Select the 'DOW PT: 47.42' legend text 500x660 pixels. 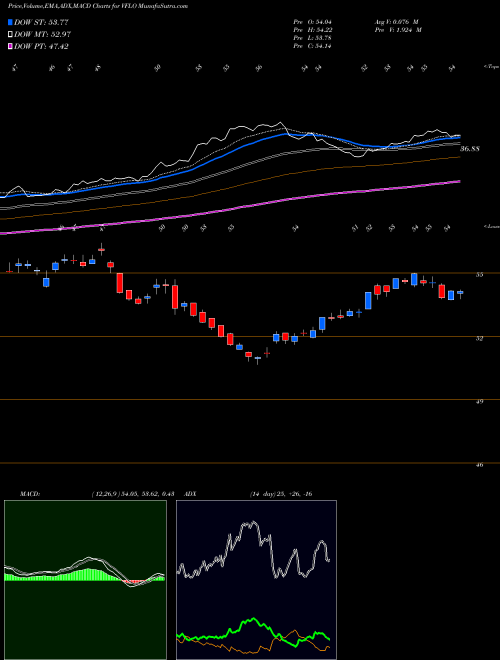coord(41,46)
